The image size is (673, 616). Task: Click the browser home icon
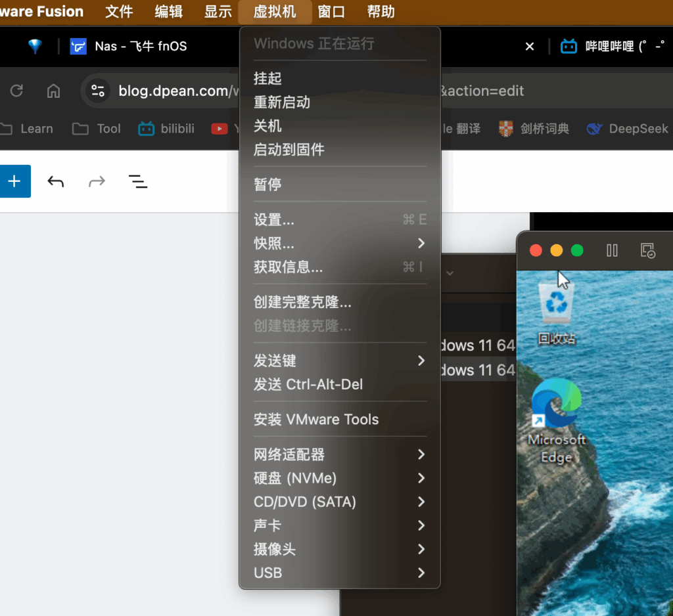point(54,91)
